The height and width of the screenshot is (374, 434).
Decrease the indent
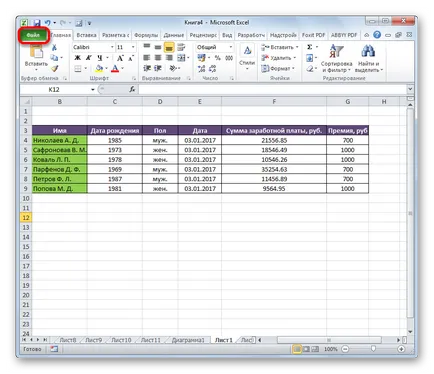point(147,68)
